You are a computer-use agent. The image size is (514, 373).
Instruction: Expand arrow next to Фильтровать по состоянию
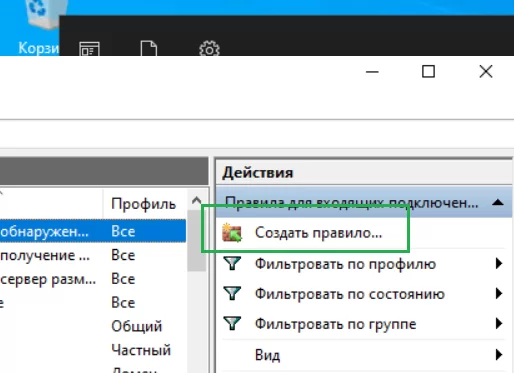(x=499, y=294)
